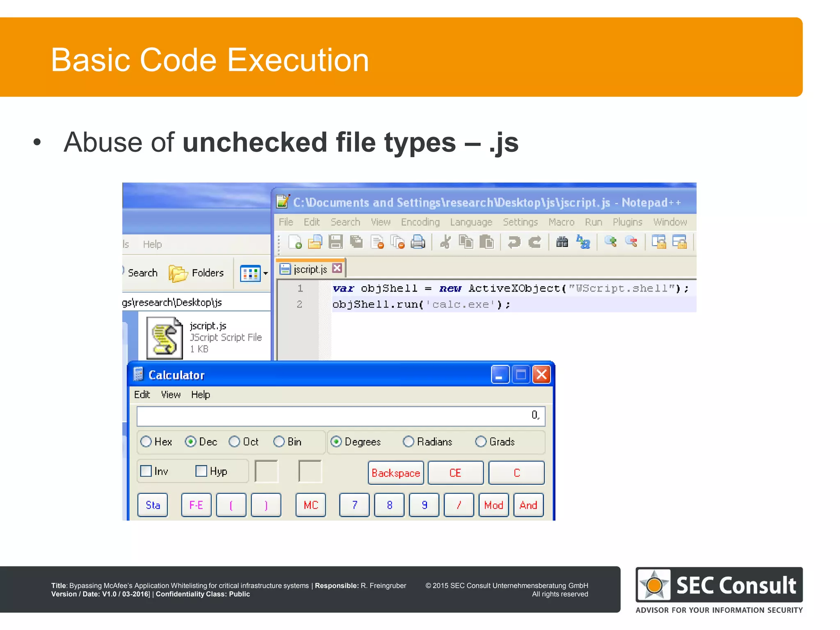Click the Save All icon in Notepad++
The image size is (840, 630).
[356, 242]
